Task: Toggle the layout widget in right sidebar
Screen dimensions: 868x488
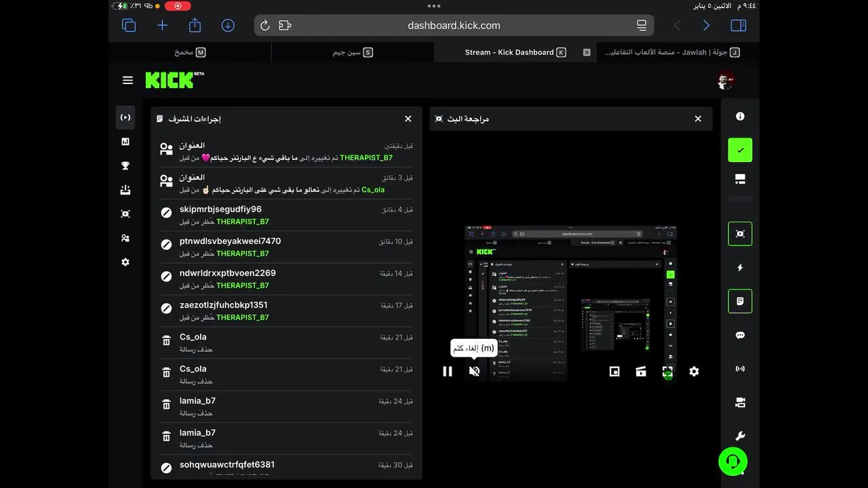Action: pos(740,179)
